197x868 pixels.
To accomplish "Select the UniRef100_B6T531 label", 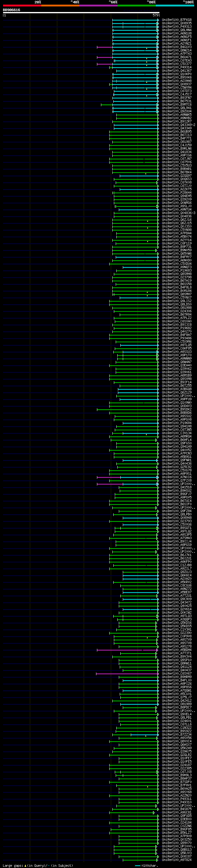I will [176, 101].
